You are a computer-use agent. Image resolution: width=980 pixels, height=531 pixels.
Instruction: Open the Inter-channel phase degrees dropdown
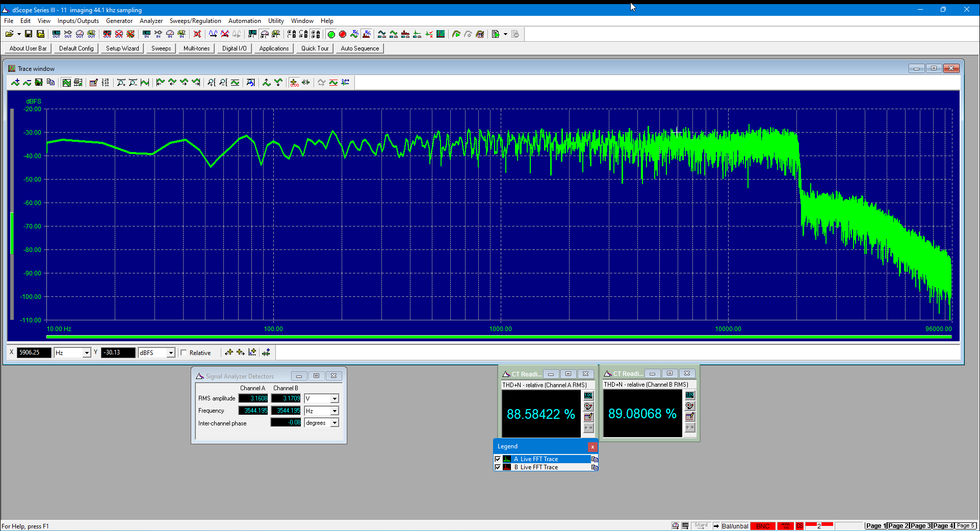point(334,423)
